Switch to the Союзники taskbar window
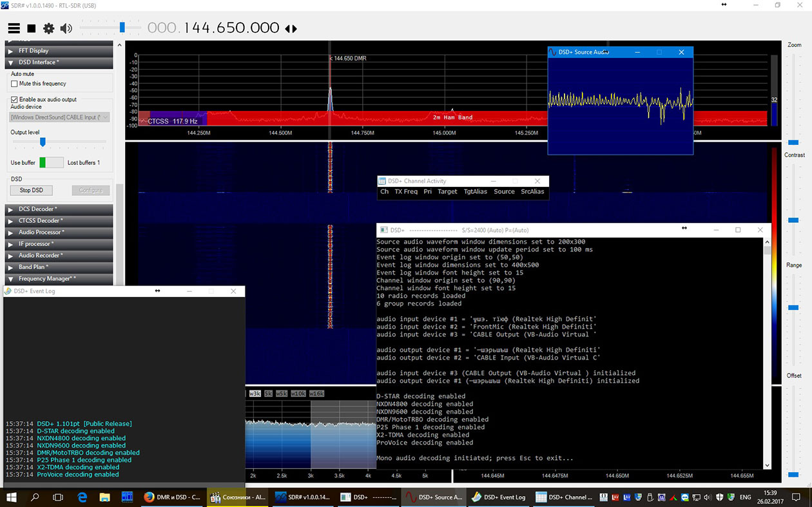Screen dimensions: 812x507 237,497
